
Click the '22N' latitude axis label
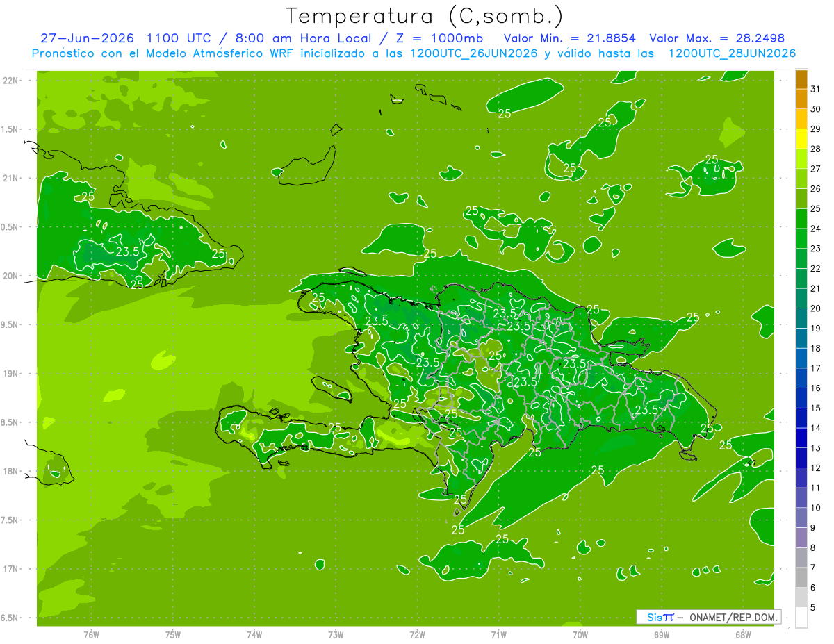(10, 81)
